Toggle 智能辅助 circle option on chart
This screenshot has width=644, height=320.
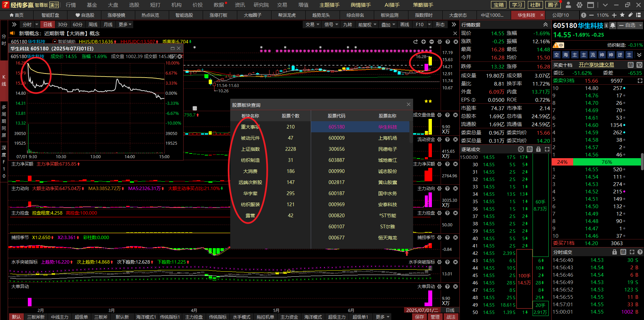pyautogui.click(x=55, y=42)
